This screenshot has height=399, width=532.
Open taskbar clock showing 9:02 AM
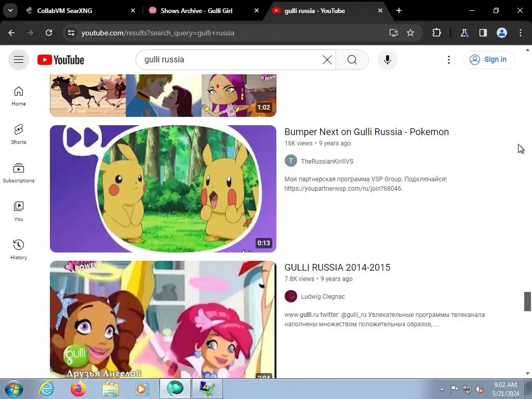coord(506,389)
